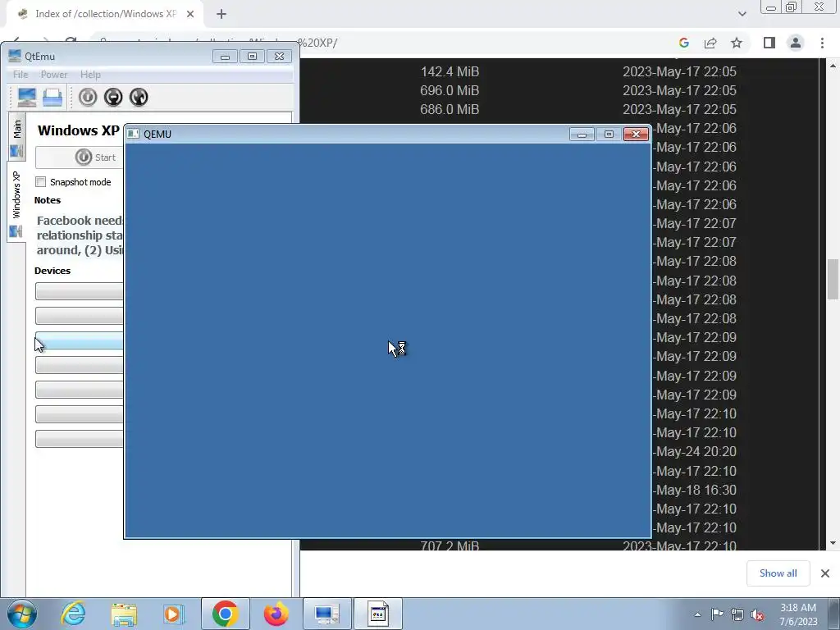Click the date next to 142.4 MiB
This screenshot has height=630, width=840.
point(679,72)
